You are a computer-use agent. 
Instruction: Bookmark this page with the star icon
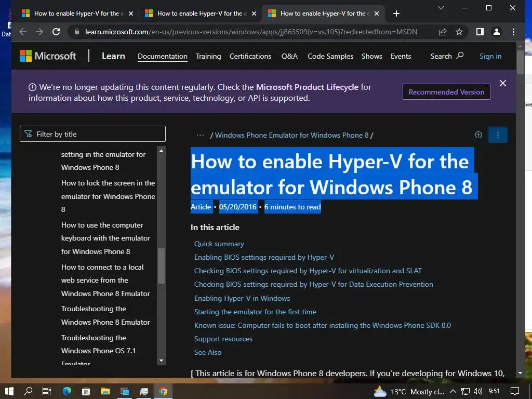[459, 32]
